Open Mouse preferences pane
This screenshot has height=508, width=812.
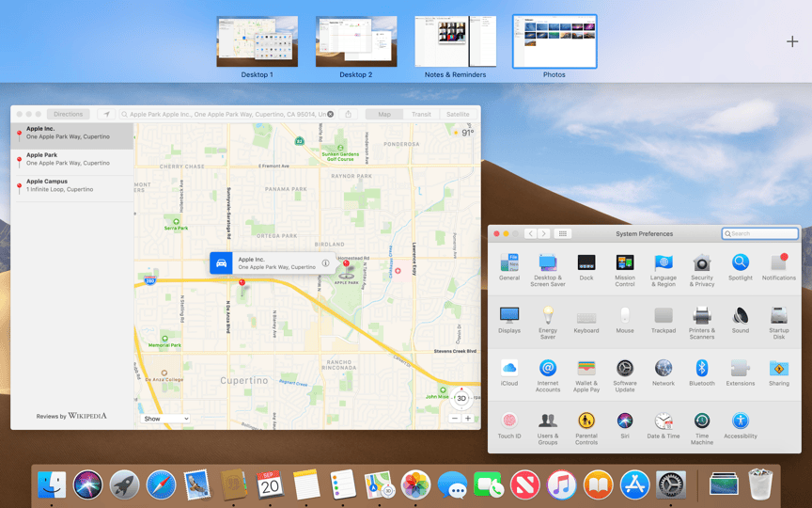point(625,320)
